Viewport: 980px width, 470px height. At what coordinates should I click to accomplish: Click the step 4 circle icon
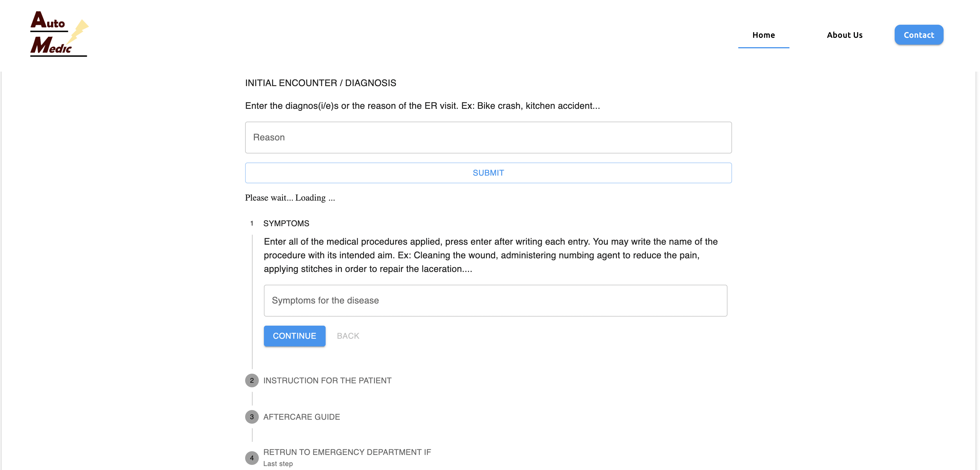(x=251, y=458)
